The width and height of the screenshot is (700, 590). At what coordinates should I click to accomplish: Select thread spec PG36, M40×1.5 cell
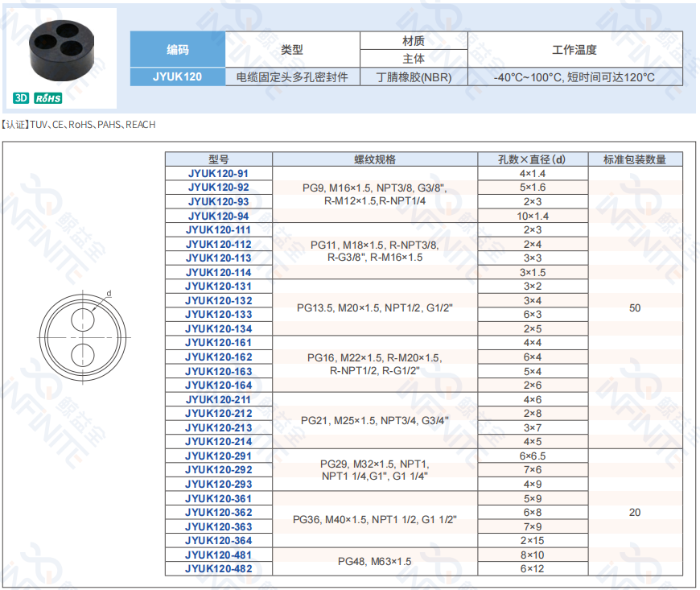[375, 519]
